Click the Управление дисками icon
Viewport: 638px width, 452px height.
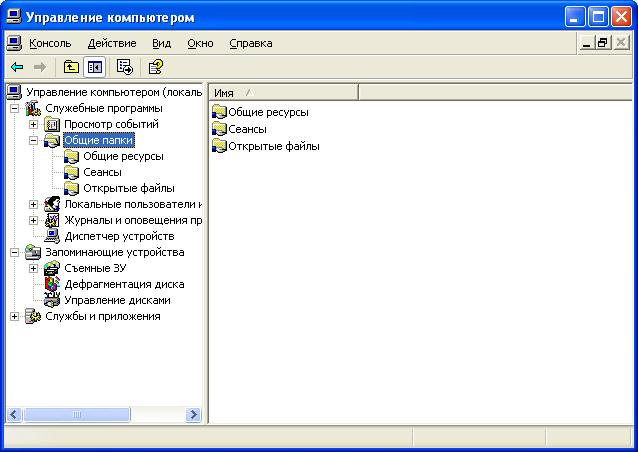(x=52, y=300)
